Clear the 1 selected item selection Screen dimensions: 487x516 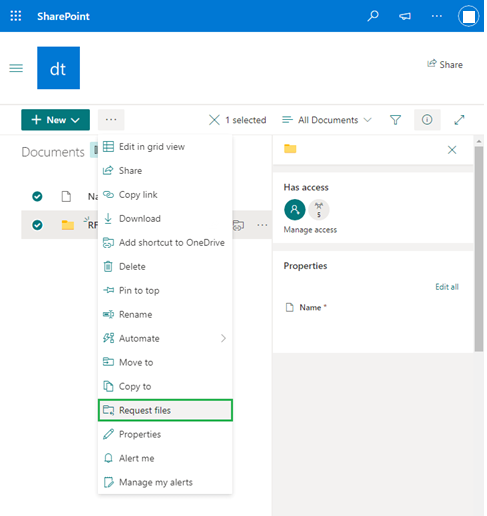click(214, 120)
